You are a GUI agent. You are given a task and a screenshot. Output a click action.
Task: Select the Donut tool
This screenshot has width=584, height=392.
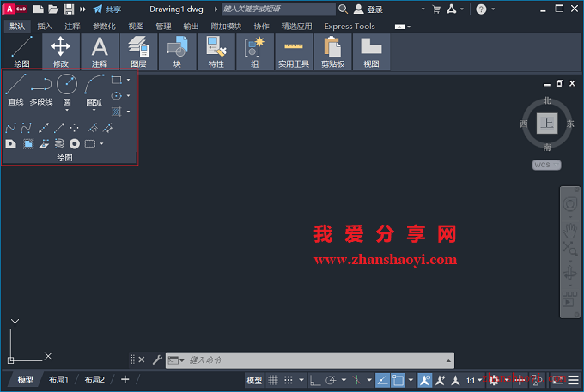[x=75, y=144]
